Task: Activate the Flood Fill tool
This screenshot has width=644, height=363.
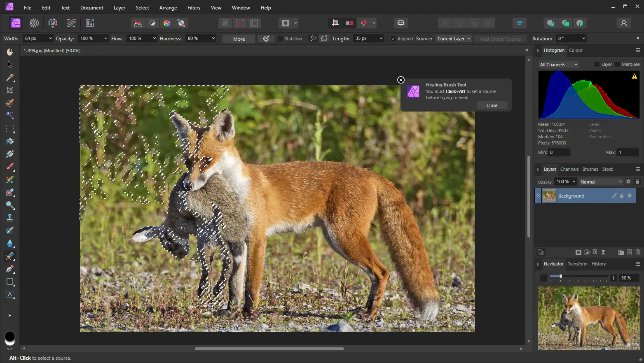Action: point(10,141)
